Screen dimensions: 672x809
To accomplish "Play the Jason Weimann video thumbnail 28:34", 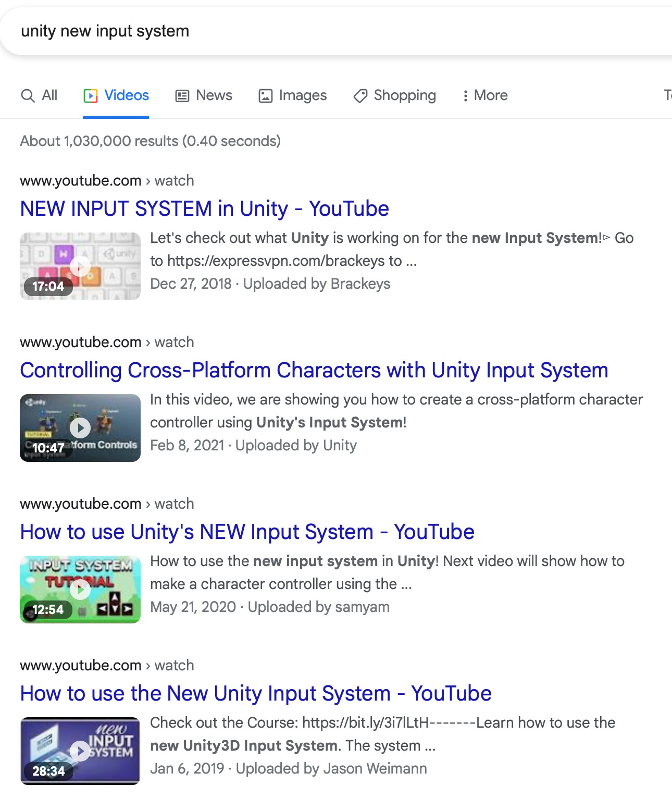I will (80, 751).
